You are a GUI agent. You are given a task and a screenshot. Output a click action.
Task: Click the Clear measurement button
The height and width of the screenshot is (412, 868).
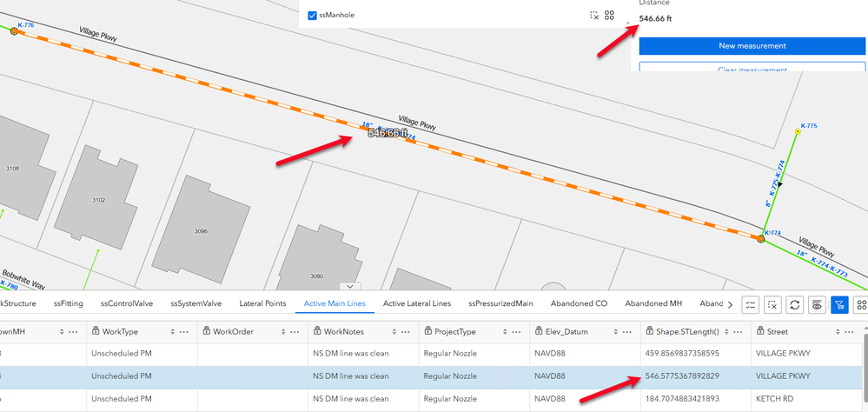click(752, 68)
